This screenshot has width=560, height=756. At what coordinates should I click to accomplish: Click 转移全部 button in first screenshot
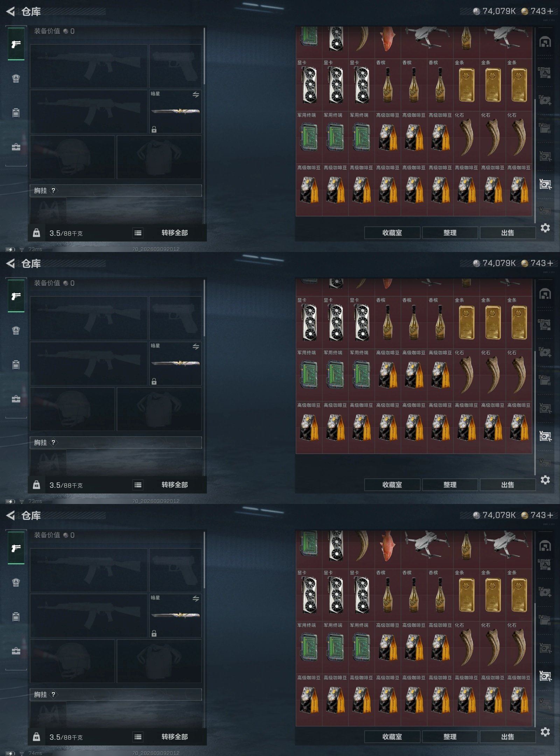point(175,233)
